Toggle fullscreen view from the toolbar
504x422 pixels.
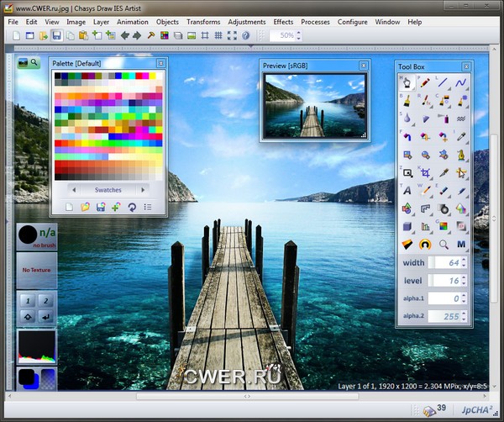[232, 35]
